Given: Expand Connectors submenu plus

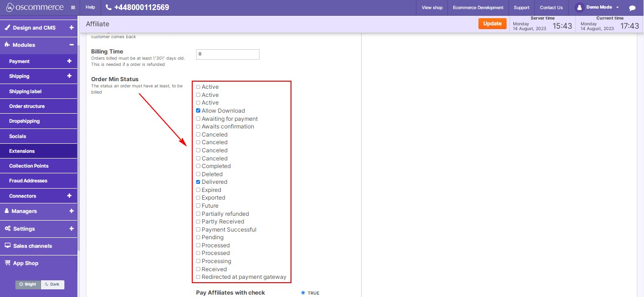Looking at the screenshot, I should coord(69,196).
